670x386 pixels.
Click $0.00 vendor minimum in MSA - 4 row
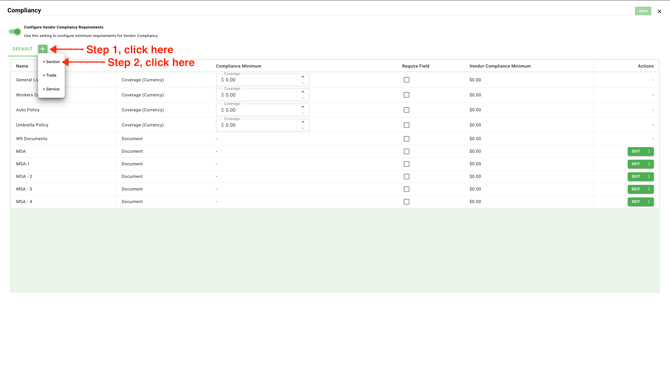point(475,202)
